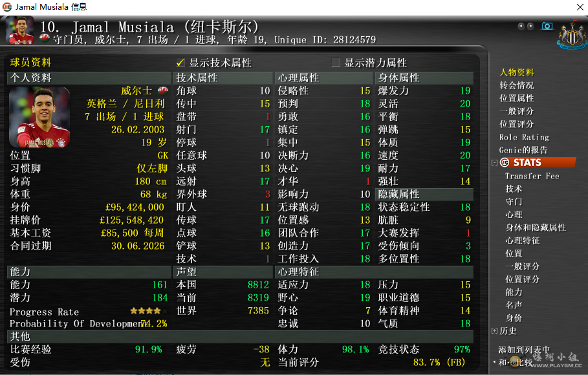
Task: Click the 添加到列表中 link
Action: pos(524,350)
